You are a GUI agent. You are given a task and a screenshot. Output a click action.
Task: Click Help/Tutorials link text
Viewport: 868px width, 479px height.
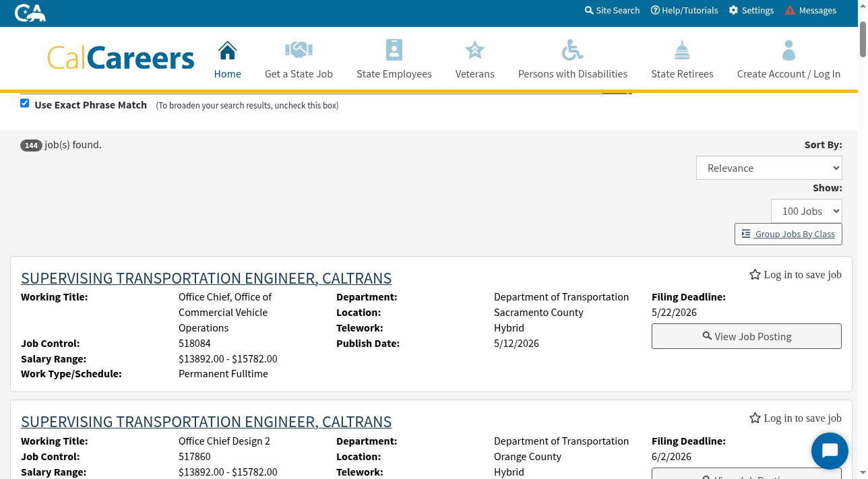pos(690,10)
